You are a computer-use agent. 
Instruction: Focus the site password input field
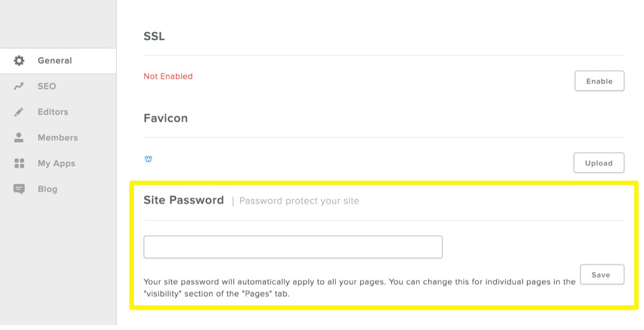click(293, 247)
